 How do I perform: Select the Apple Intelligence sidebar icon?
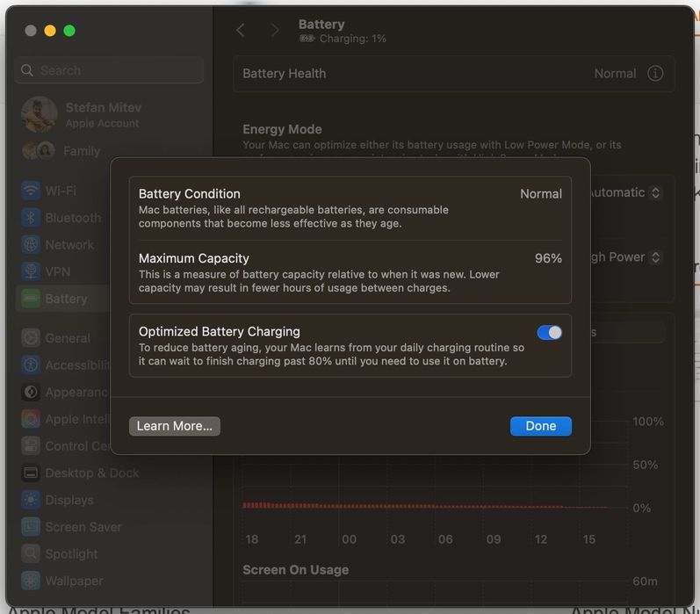[x=31, y=419]
